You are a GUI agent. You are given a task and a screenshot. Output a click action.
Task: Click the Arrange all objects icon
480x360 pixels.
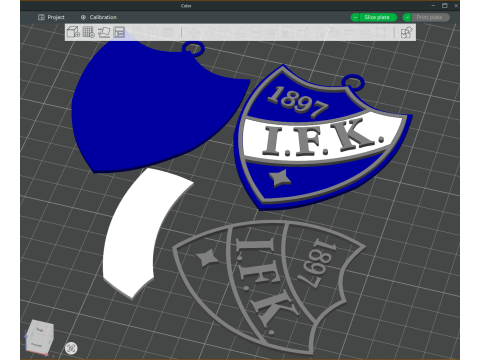coord(119,32)
